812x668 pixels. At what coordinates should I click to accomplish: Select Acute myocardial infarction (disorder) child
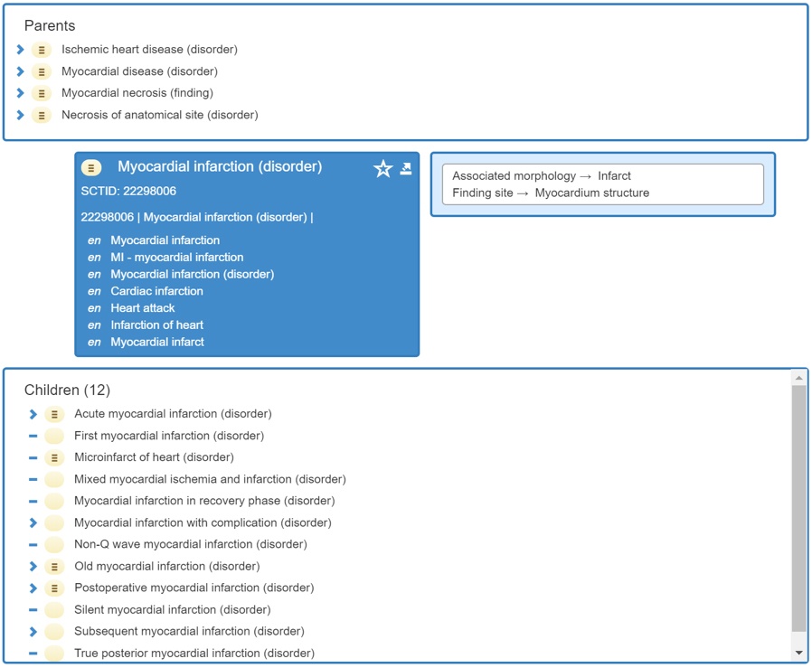[x=173, y=414]
